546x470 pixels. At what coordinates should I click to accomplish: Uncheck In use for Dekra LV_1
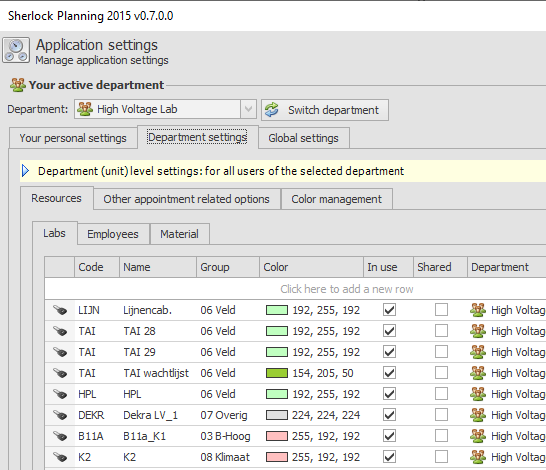(389, 415)
